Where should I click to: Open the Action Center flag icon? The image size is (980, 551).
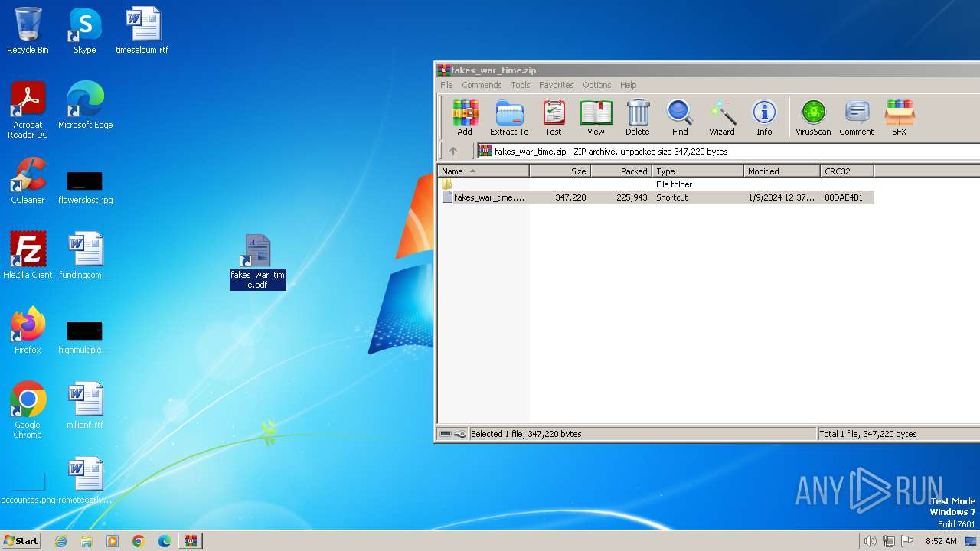click(907, 541)
